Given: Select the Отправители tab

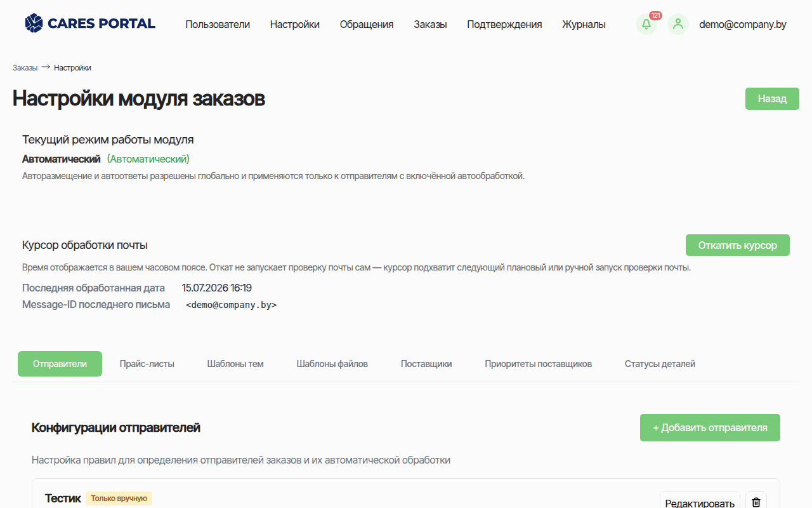Looking at the screenshot, I should 60,364.
